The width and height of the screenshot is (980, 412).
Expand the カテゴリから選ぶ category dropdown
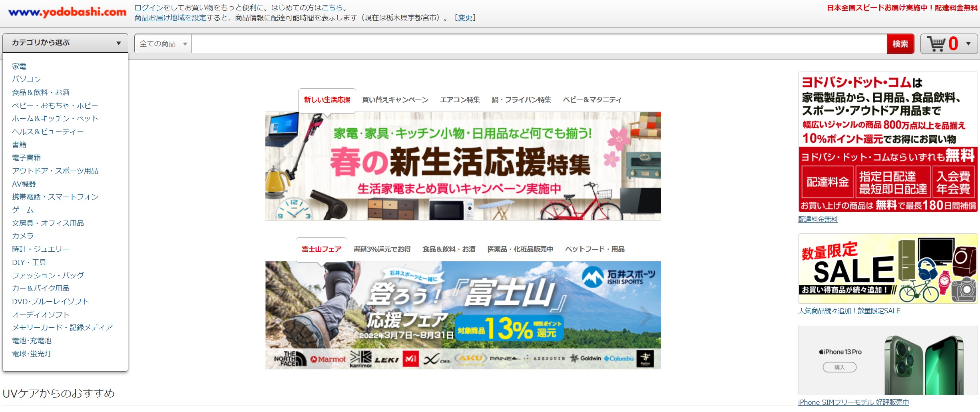point(65,43)
